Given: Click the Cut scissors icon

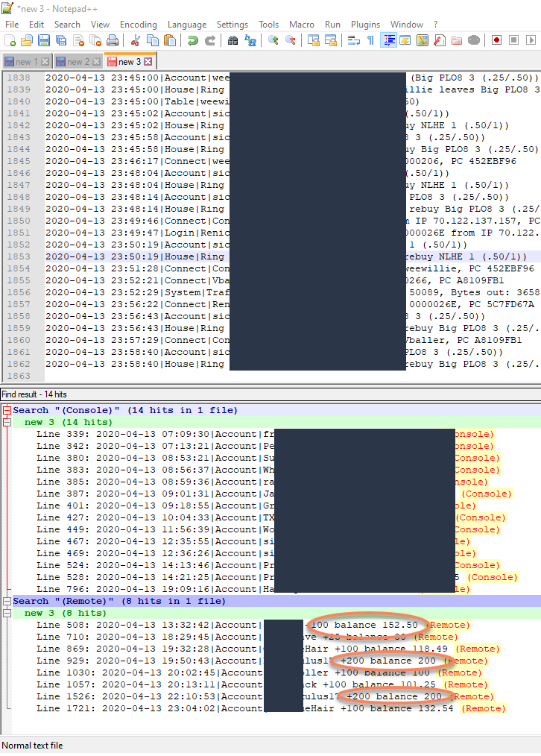Looking at the screenshot, I should 136,40.
